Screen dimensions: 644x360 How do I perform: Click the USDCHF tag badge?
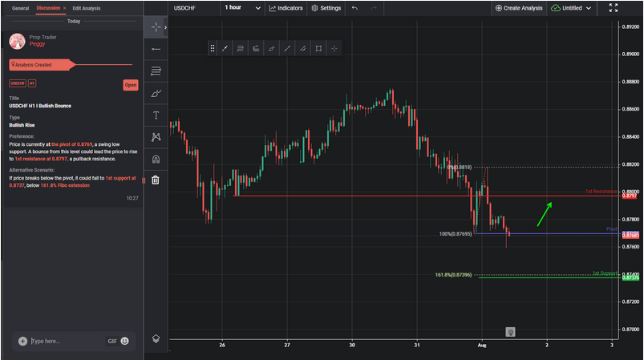(18, 83)
